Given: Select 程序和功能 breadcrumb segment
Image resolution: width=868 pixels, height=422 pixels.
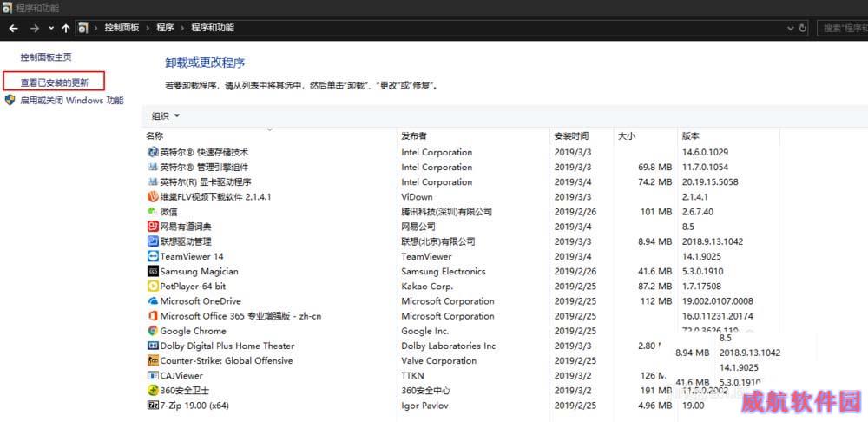Looking at the screenshot, I should 213,28.
